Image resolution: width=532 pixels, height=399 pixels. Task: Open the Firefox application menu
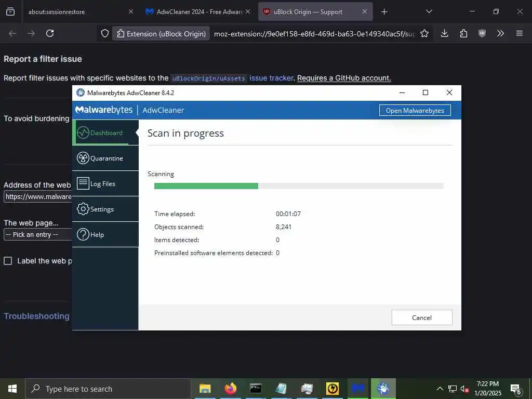[520, 33]
